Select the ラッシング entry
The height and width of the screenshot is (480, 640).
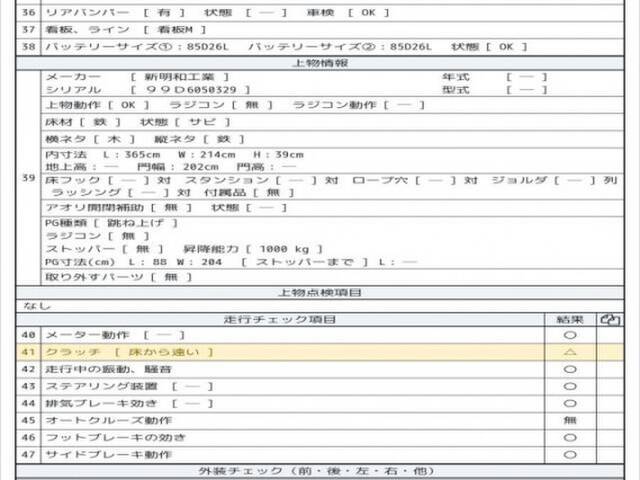120,193
